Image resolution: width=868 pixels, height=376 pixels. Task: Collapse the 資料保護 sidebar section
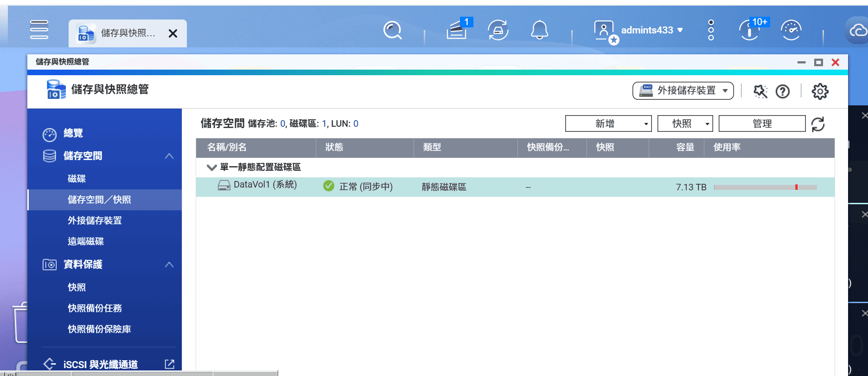[169, 265]
